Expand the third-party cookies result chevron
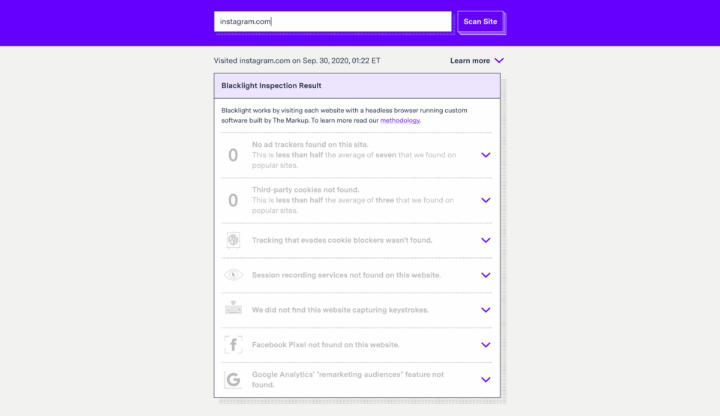This screenshot has height=416, width=720. pyautogui.click(x=485, y=200)
